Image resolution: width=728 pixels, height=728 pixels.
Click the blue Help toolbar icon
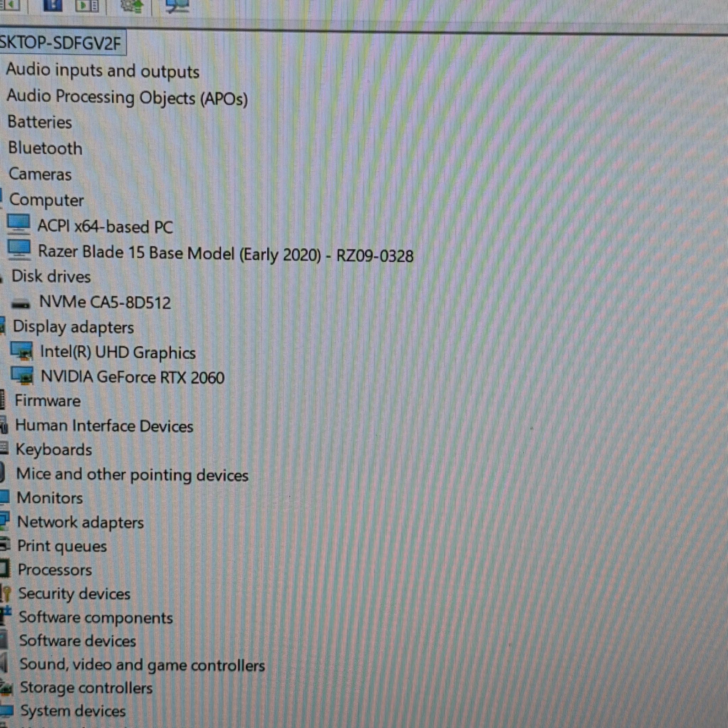tap(53, 5)
